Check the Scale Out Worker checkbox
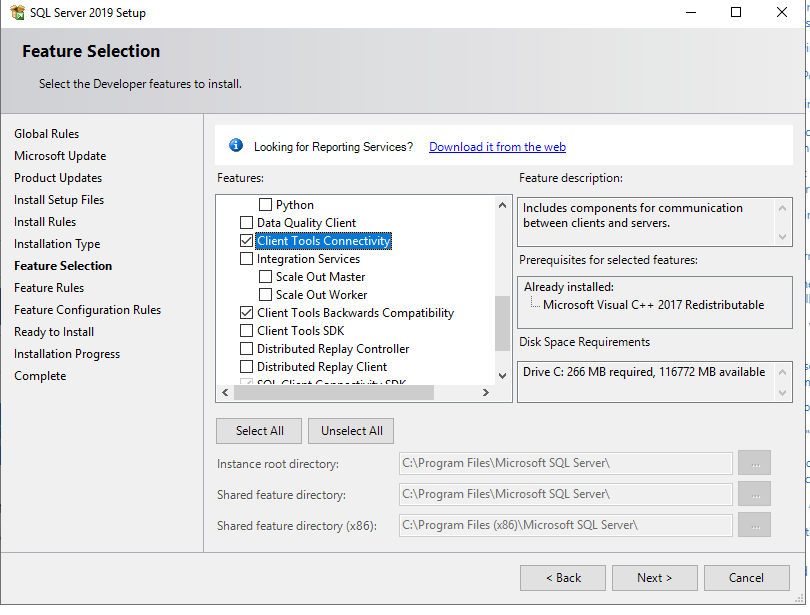This screenshot has height=615, width=810. pyautogui.click(x=265, y=294)
